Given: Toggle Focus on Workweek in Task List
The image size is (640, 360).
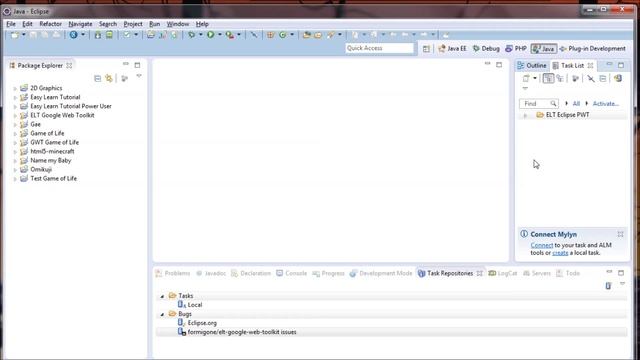Looking at the screenshot, I should click(576, 78).
